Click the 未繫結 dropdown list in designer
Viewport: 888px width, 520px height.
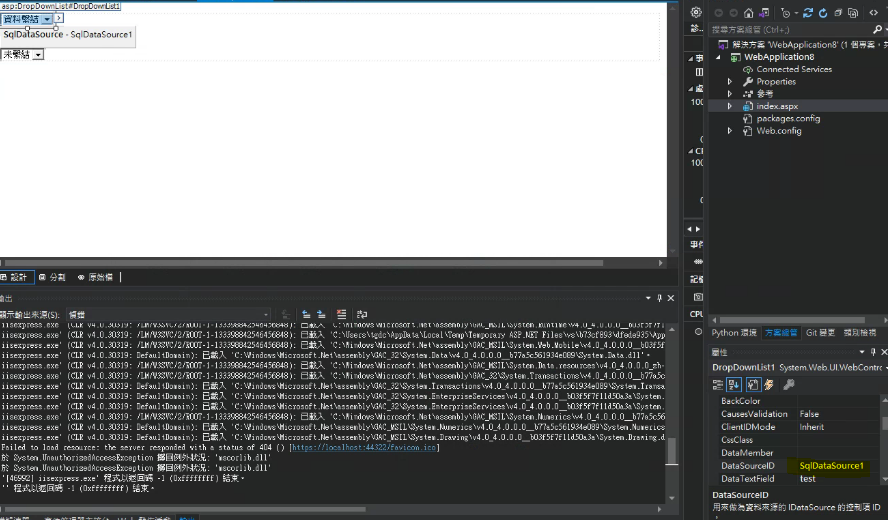(x=23, y=54)
